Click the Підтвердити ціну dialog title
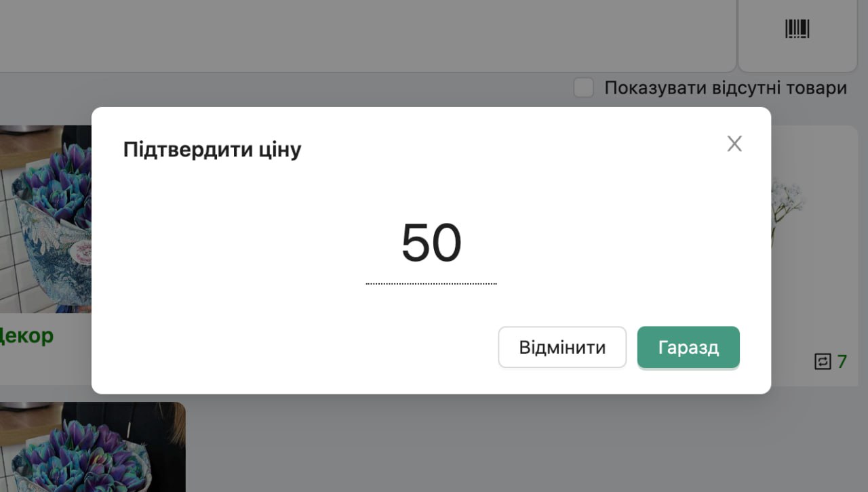Image resolution: width=868 pixels, height=492 pixels. tap(212, 150)
